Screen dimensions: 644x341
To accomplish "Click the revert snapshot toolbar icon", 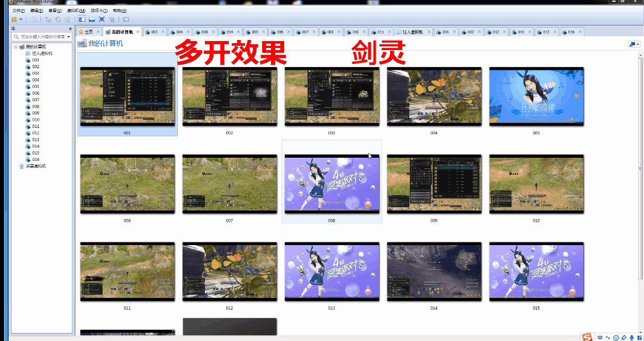I will (57, 19).
